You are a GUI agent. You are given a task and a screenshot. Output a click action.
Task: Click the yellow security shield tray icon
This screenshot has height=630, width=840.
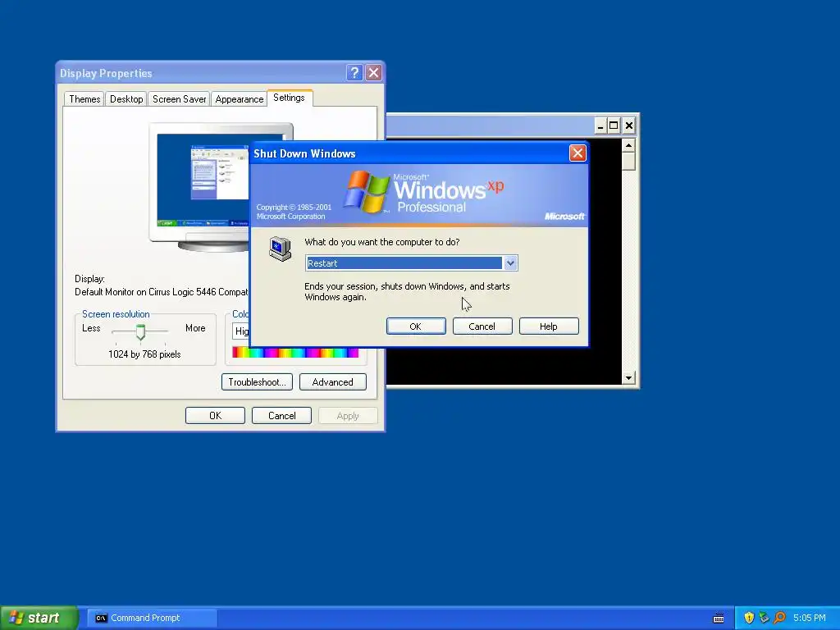point(749,618)
